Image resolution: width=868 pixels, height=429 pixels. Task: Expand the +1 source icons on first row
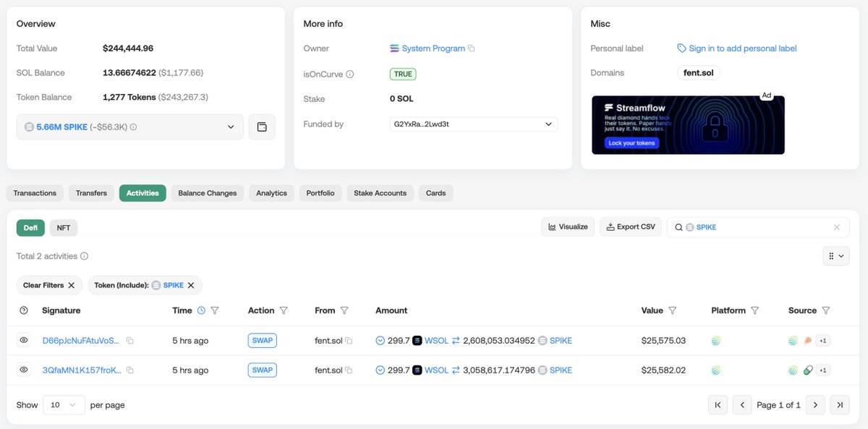tap(822, 340)
